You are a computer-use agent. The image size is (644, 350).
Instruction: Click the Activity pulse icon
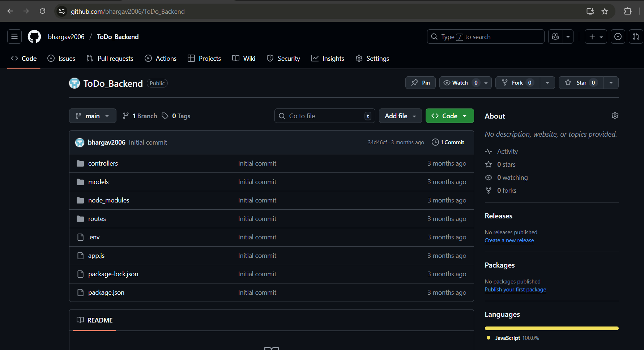point(489,151)
